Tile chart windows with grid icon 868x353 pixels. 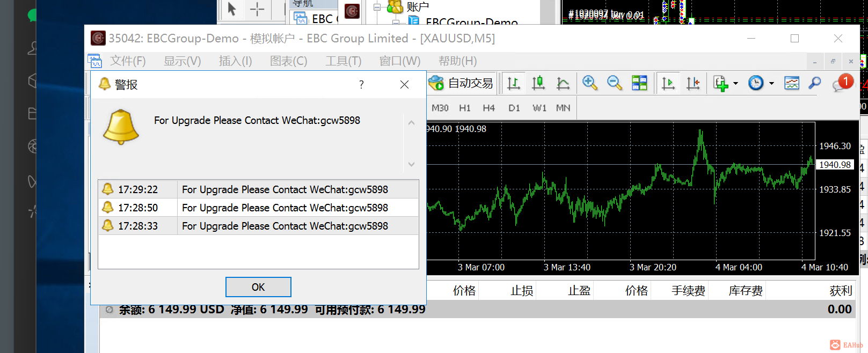[639, 83]
